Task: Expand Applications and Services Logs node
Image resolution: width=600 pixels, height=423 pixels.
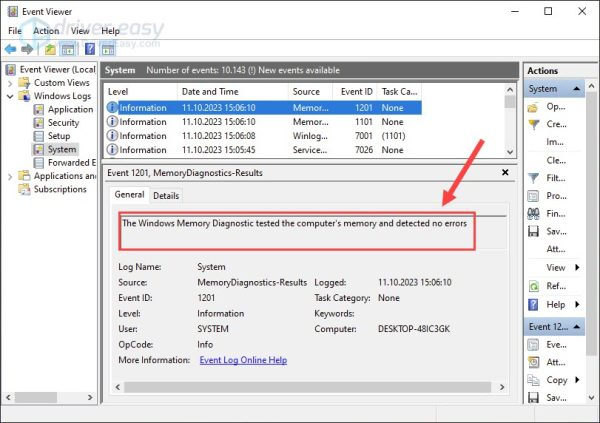Action: pyautogui.click(x=11, y=176)
